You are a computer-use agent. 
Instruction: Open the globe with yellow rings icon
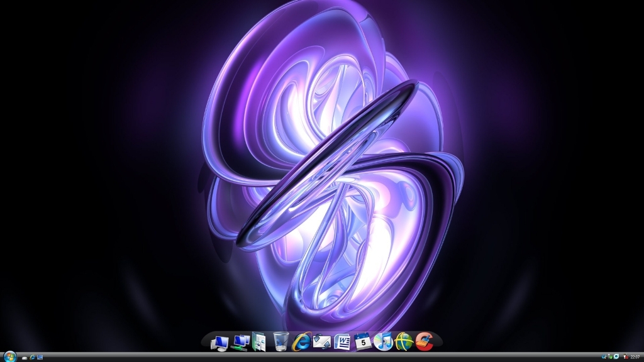pos(404,341)
